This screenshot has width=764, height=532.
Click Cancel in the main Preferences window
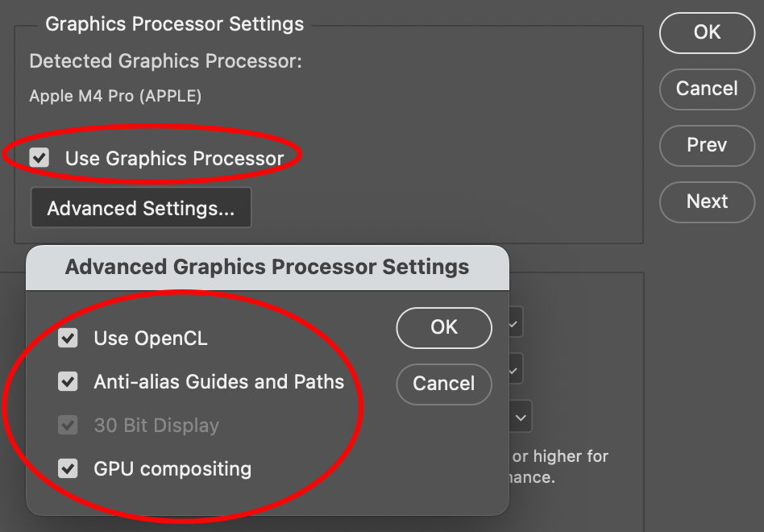(x=707, y=89)
